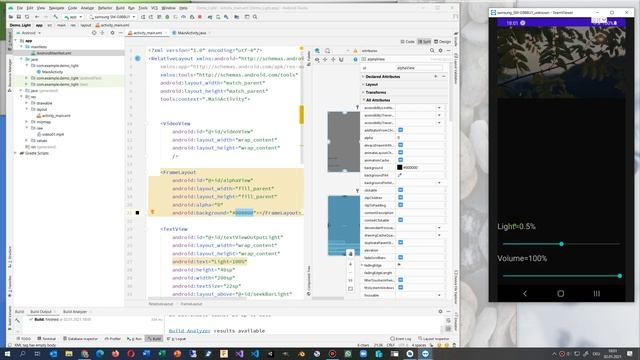Open the backgroundTintMode dropdown
Screen dimensions: 640x360
point(439,183)
